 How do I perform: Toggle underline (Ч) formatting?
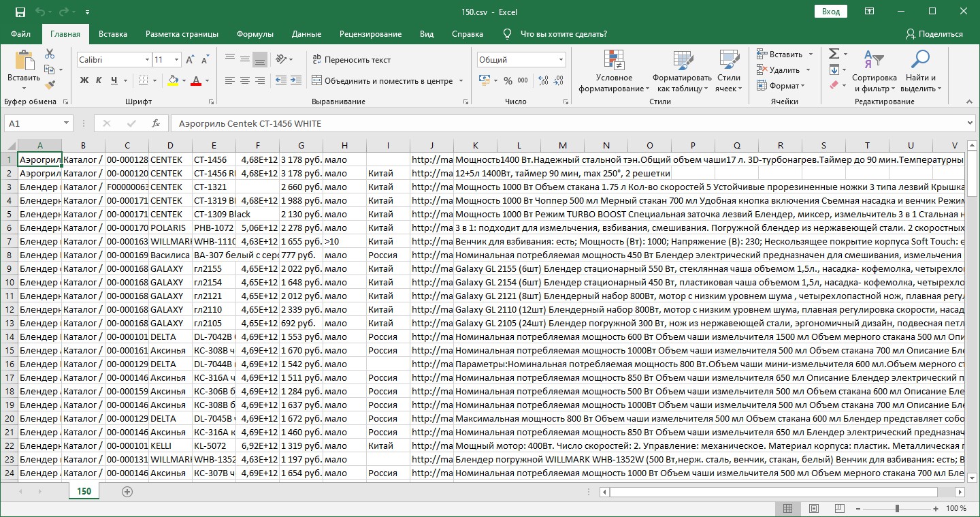(114, 80)
